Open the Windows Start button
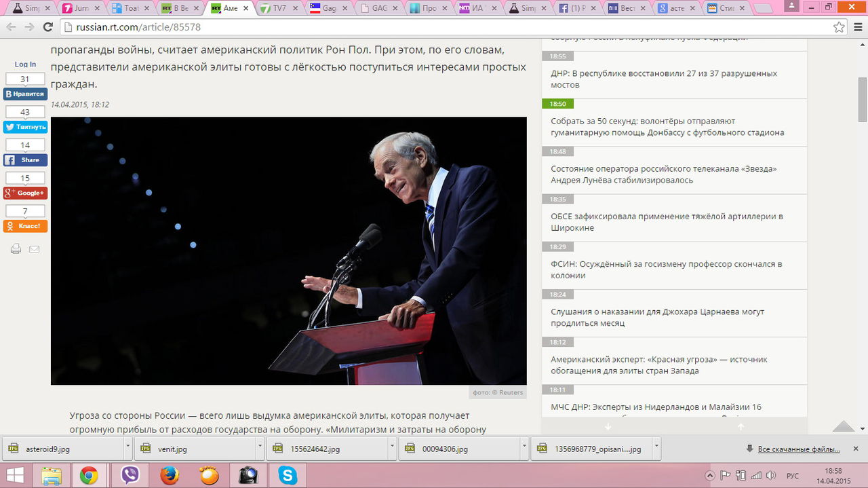This screenshot has height=488, width=868. point(14,475)
